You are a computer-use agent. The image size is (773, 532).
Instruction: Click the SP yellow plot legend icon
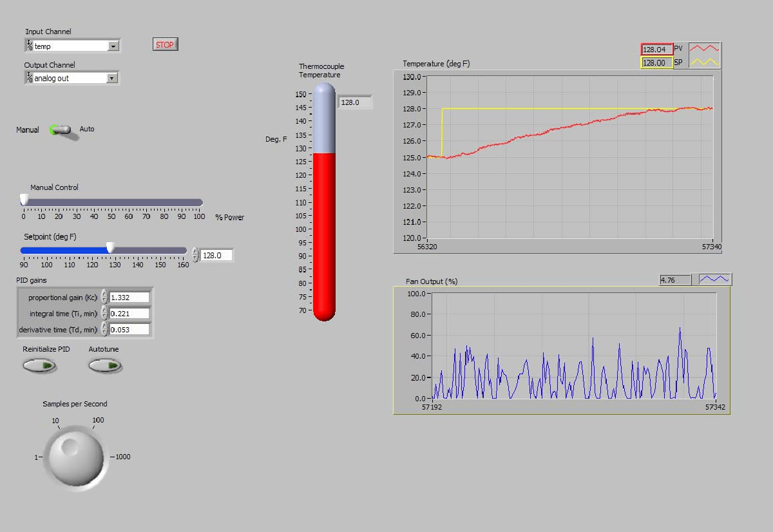click(x=704, y=62)
